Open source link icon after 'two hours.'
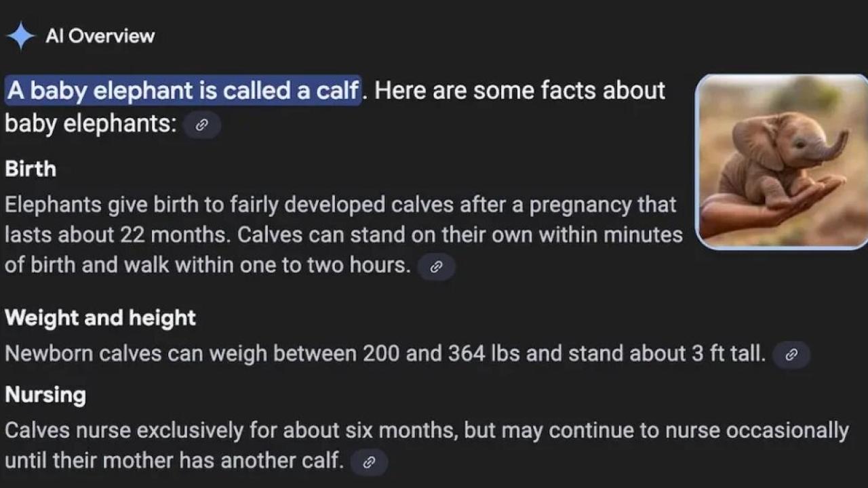The width and height of the screenshot is (868, 488). click(x=436, y=266)
